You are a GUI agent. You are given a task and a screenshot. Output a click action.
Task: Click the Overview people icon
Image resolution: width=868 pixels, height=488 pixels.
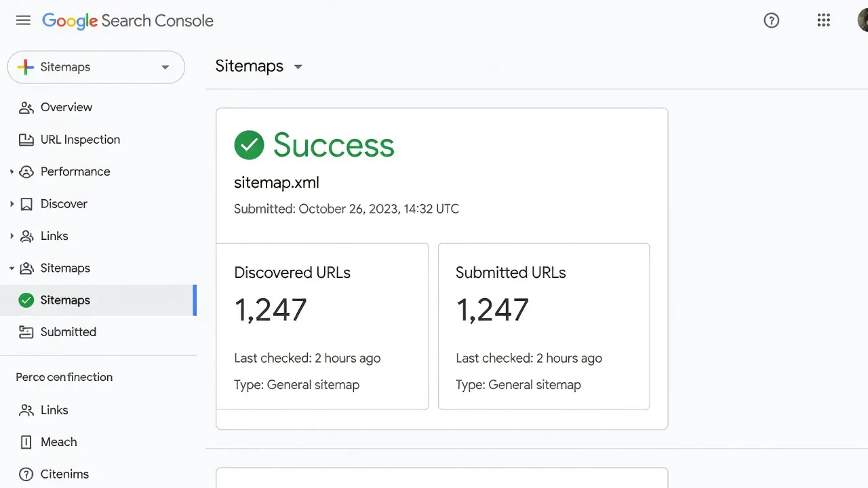click(26, 107)
